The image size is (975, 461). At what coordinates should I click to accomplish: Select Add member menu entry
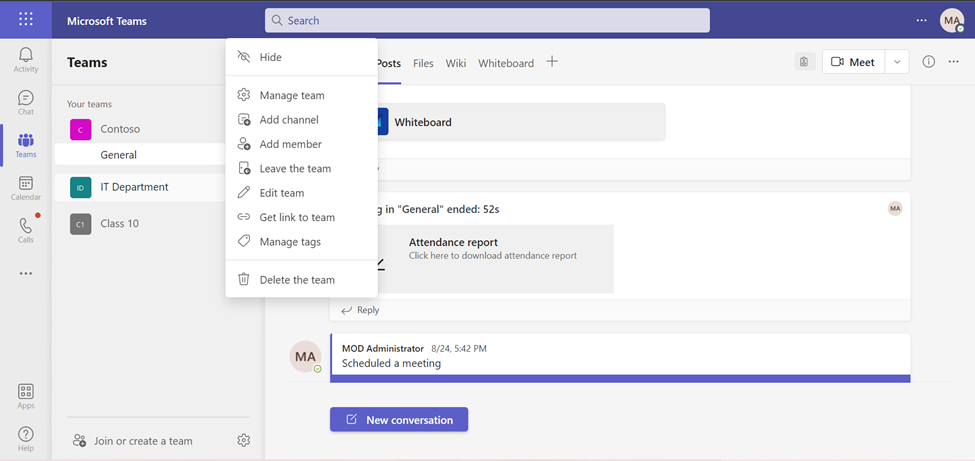pyautogui.click(x=302, y=144)
